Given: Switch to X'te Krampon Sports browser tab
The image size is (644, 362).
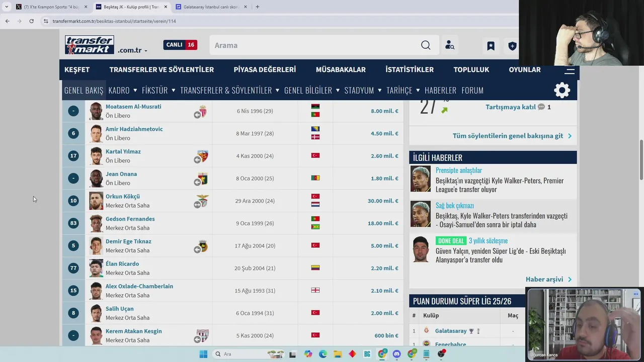Looking at the screenshot, I should coord(51,7).
